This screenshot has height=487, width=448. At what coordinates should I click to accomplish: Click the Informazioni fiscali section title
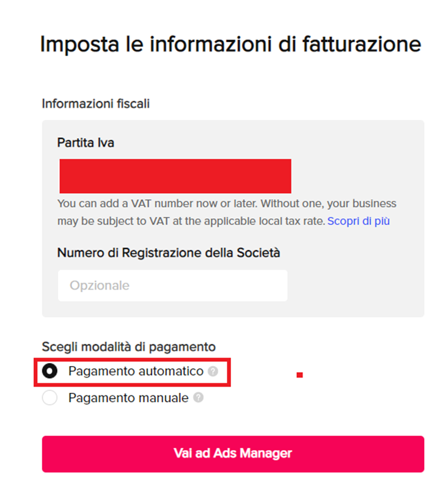pyautogui.click(x=96, y=104)
